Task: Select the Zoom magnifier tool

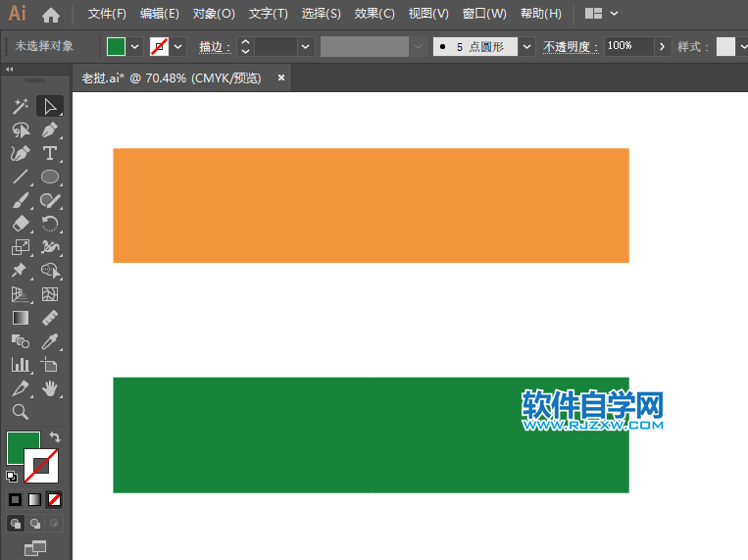Action: [20, 412]
